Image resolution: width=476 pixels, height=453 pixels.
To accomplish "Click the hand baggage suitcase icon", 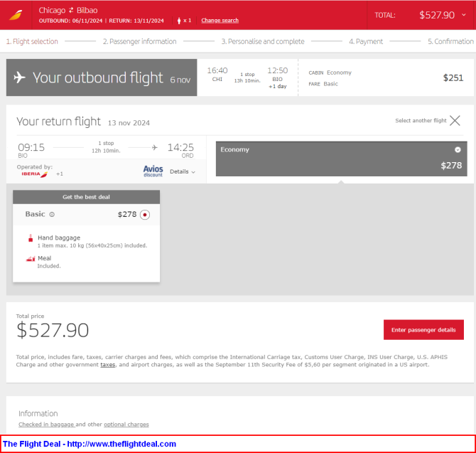I will point(31,238).
